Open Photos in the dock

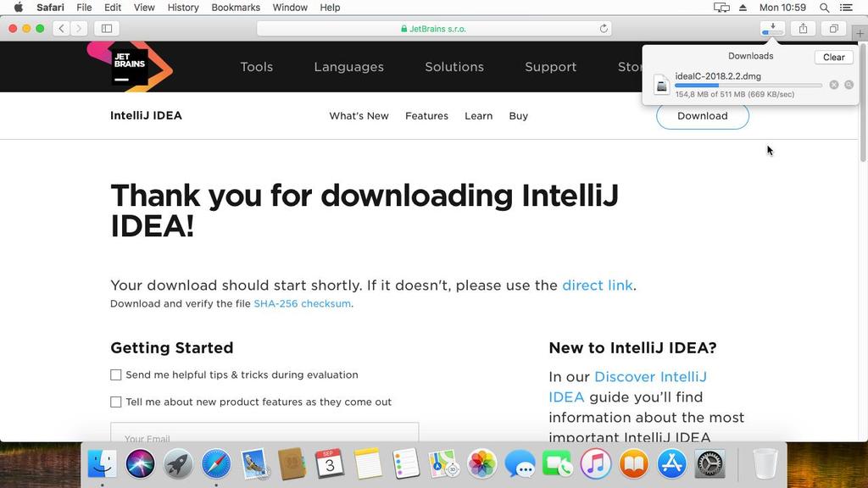tap(482, 463)
